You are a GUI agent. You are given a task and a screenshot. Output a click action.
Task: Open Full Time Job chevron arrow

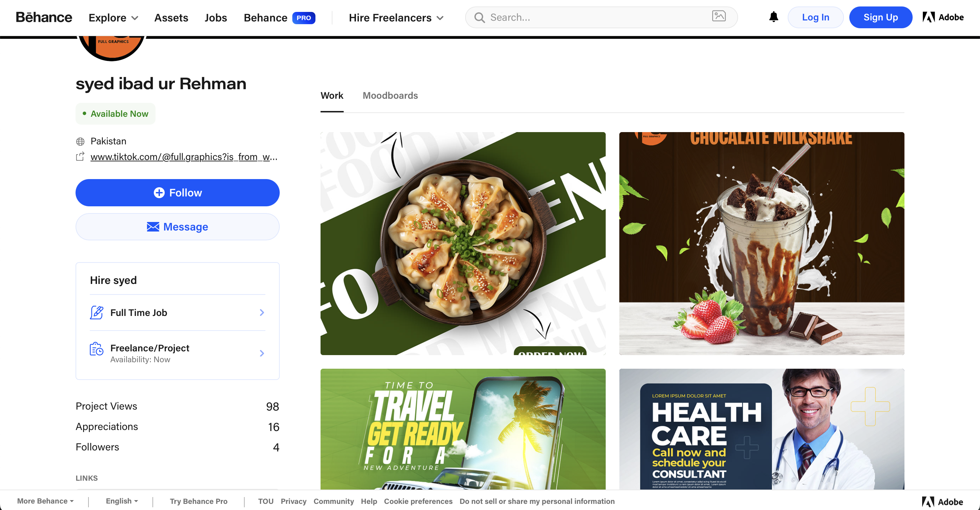tap(262, 313)
